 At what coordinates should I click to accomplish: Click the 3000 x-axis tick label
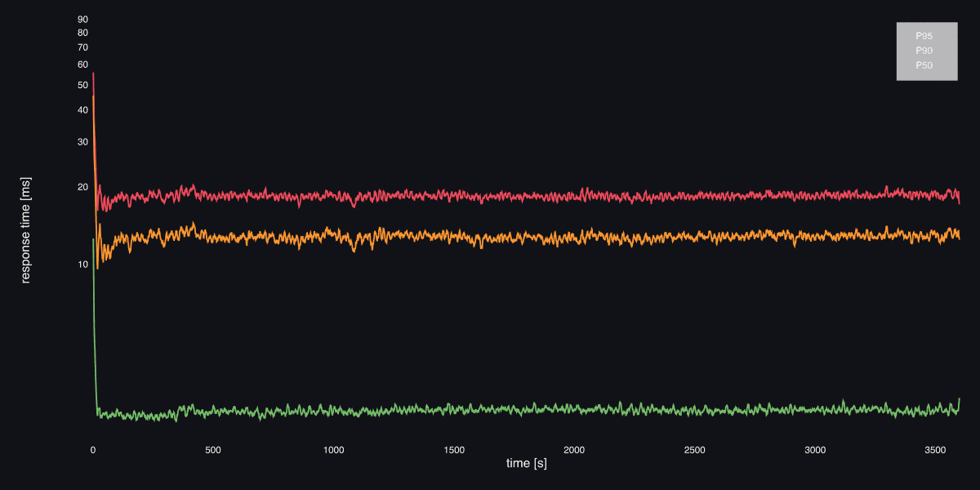click(x=815, y=450)
